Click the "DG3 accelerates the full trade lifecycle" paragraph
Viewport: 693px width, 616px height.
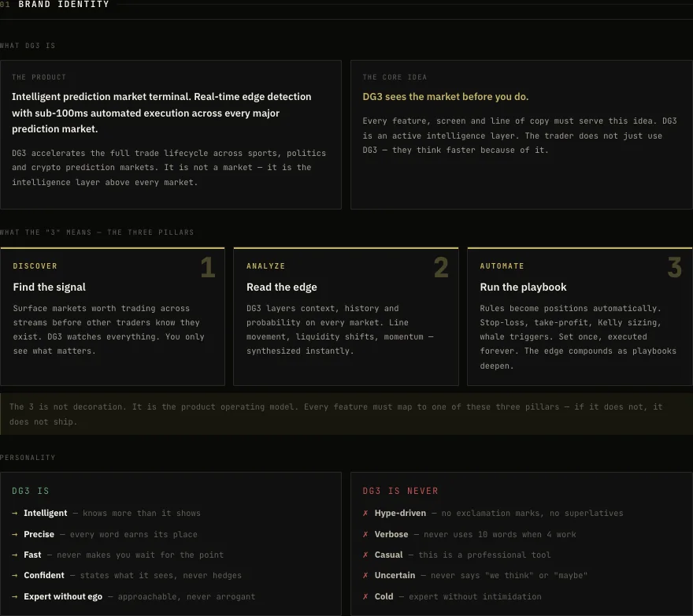[x=169, y=168]
